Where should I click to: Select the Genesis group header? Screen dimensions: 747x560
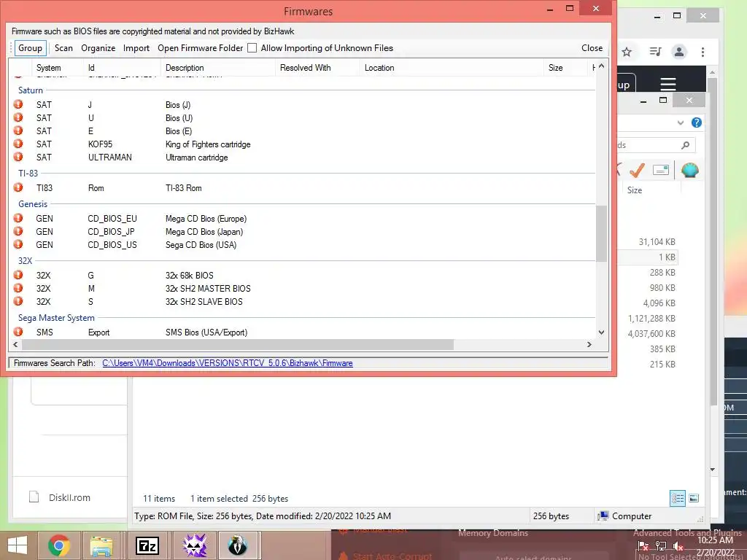pyautogui.click(x=33, y=204)
